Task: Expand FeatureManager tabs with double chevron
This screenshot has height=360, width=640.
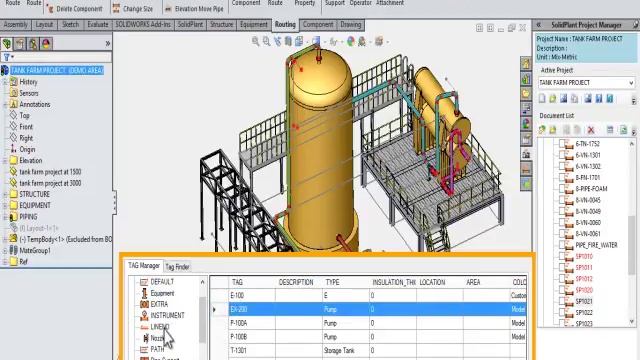Action: (108, 43)
